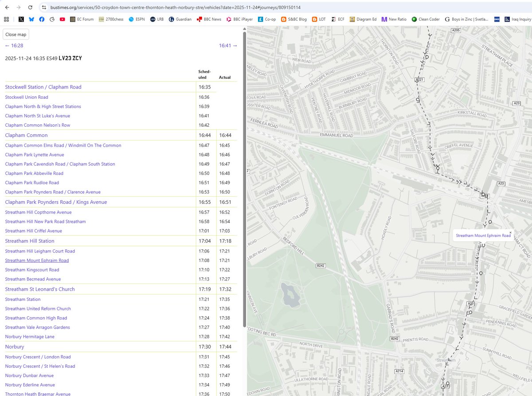
Task: Open Streatham Common High Road link
Action: [x=36, y=318]
